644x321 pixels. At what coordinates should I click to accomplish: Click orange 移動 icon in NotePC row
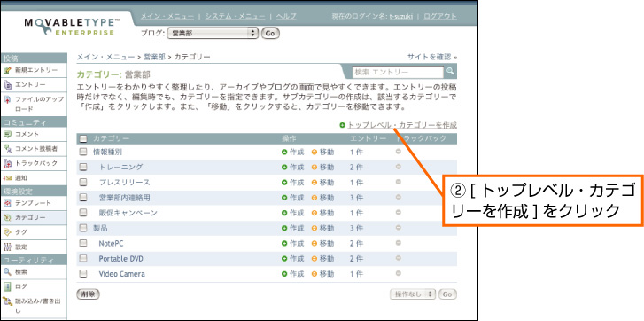[314, 243]
